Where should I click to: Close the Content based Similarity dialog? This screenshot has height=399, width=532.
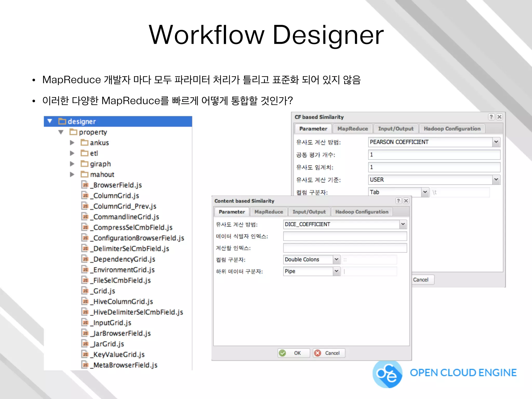click(x=406, y=201)
